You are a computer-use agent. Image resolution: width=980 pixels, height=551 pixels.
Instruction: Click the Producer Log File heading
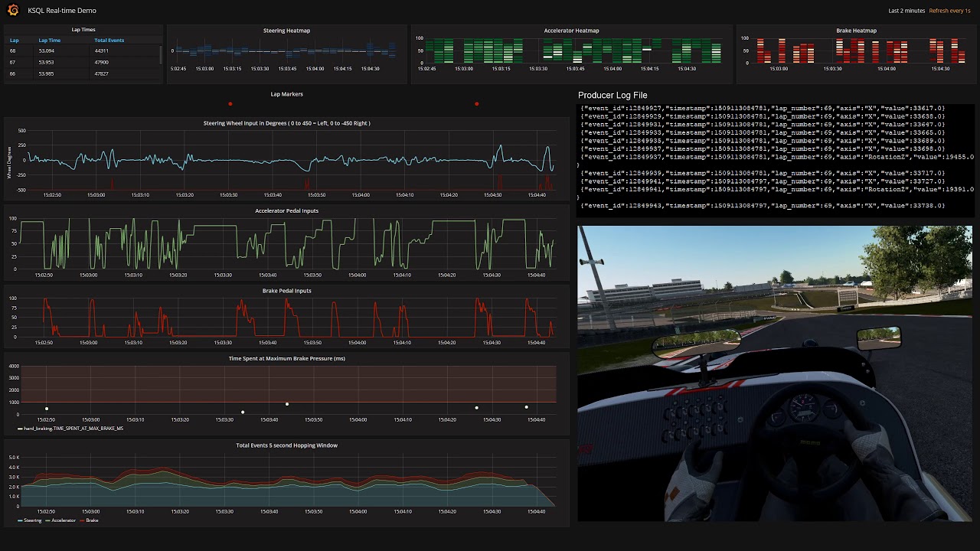coord(612,96)
